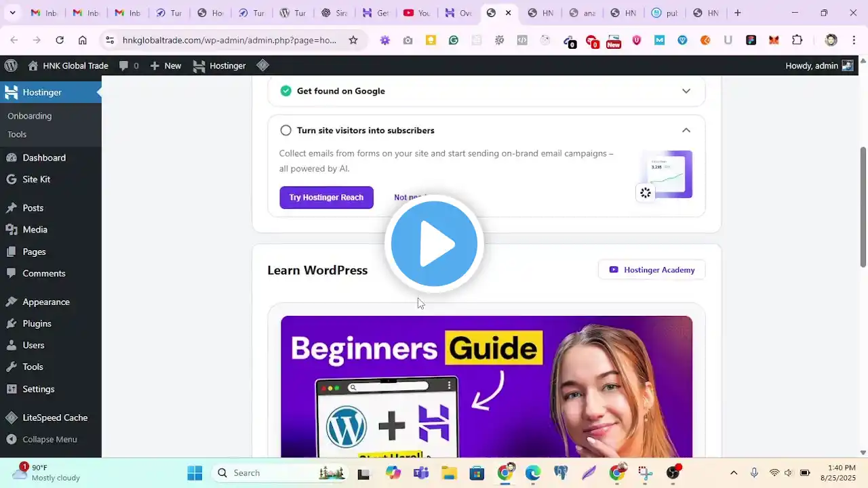Expand the Get found on Google section
Screen dimensions: 868x488
pos(686,91)
